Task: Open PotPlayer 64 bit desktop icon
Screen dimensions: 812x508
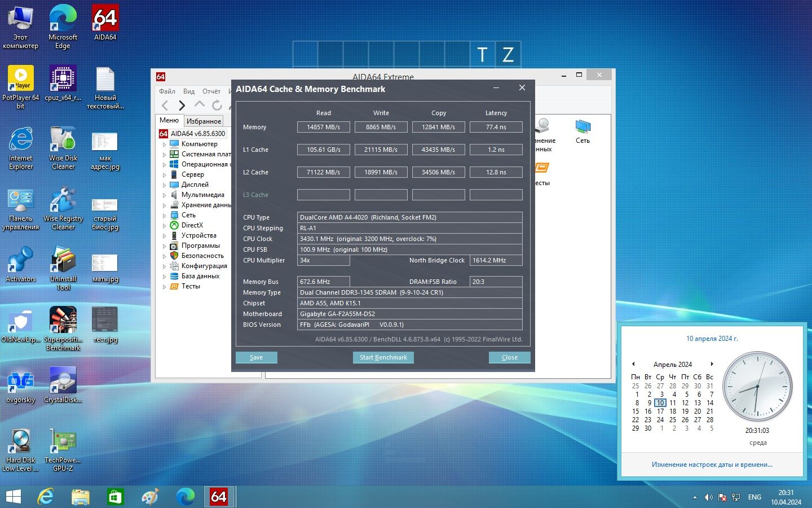Action: 20,87
